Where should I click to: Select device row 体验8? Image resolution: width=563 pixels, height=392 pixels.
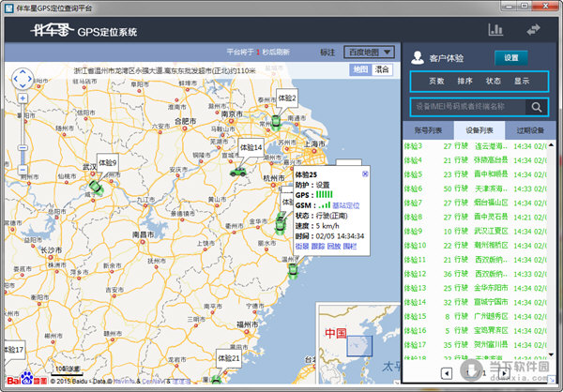tap(475, 218)
